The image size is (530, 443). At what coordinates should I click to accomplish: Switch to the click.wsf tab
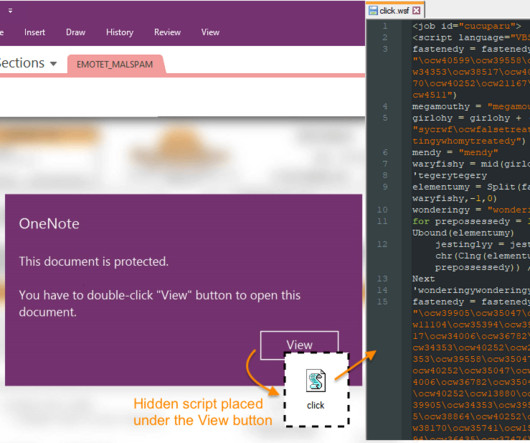pyautogui.click(x=394, y=10)
